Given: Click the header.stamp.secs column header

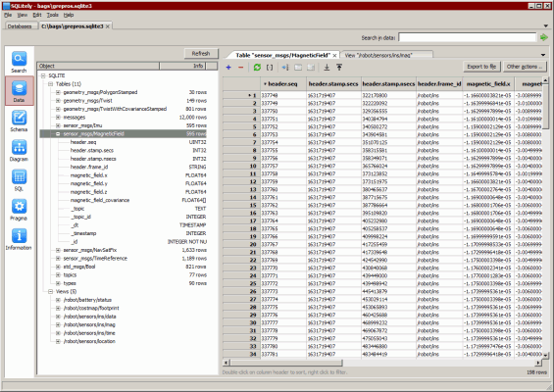Looking at the screenshot, I should (333, 84).
